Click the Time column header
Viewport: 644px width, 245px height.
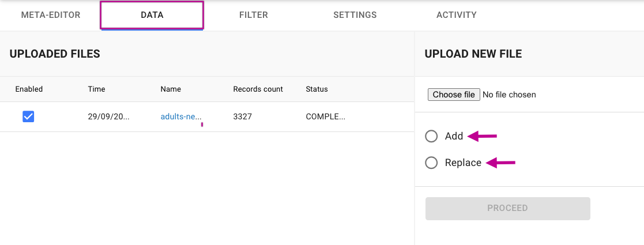[96, 89]
